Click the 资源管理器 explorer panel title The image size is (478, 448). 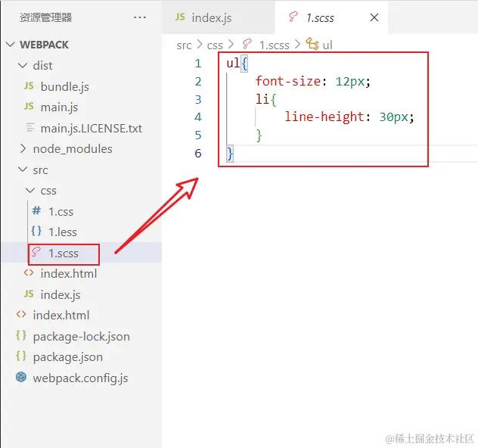coord(45,17)
